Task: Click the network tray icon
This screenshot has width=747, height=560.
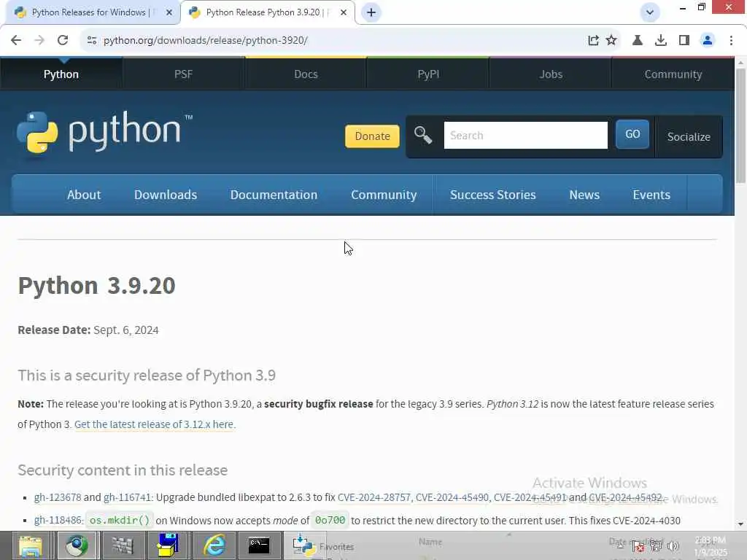Action: [x=656, y=546]
